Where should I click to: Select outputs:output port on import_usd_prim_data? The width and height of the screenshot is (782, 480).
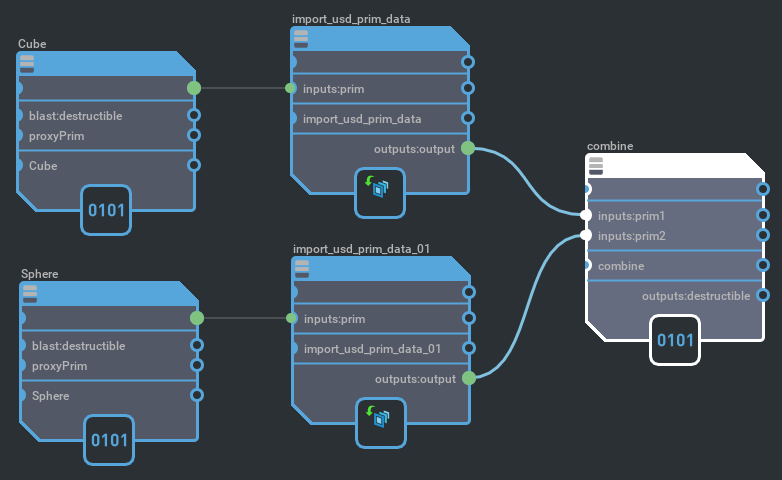468,148
